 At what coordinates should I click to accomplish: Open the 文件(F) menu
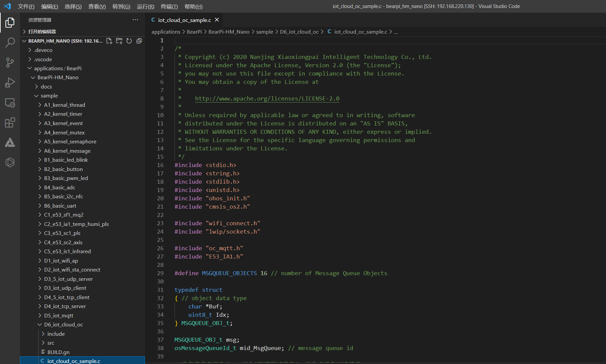click(x=26, y=6)
